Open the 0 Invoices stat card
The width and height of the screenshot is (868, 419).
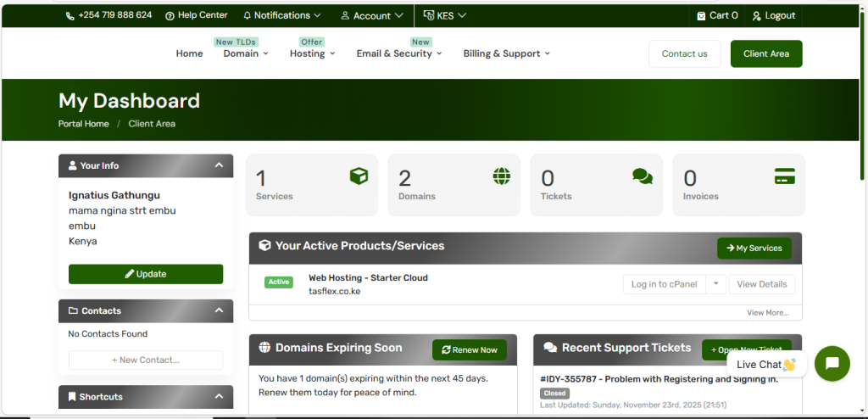point(738,185)
